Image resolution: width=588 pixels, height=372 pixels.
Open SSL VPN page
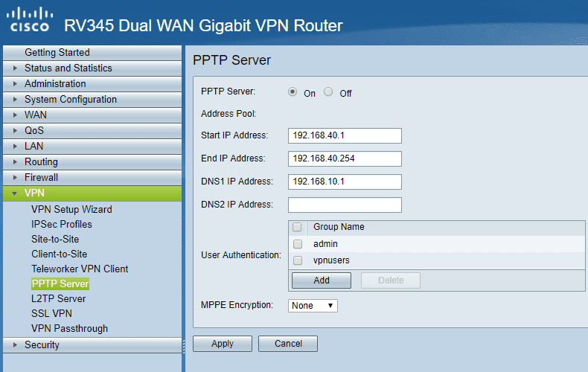(52, 313)
